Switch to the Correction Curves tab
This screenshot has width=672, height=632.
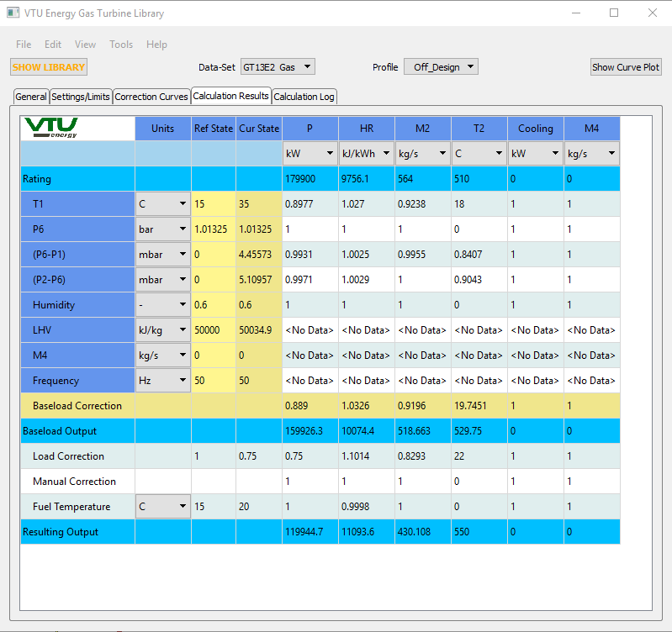(x=151, y=97)
